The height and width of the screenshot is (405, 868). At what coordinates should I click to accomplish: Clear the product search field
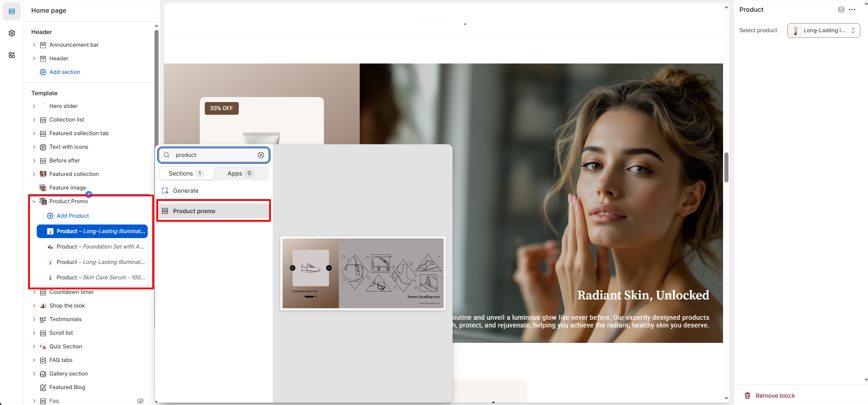(261, 155)
